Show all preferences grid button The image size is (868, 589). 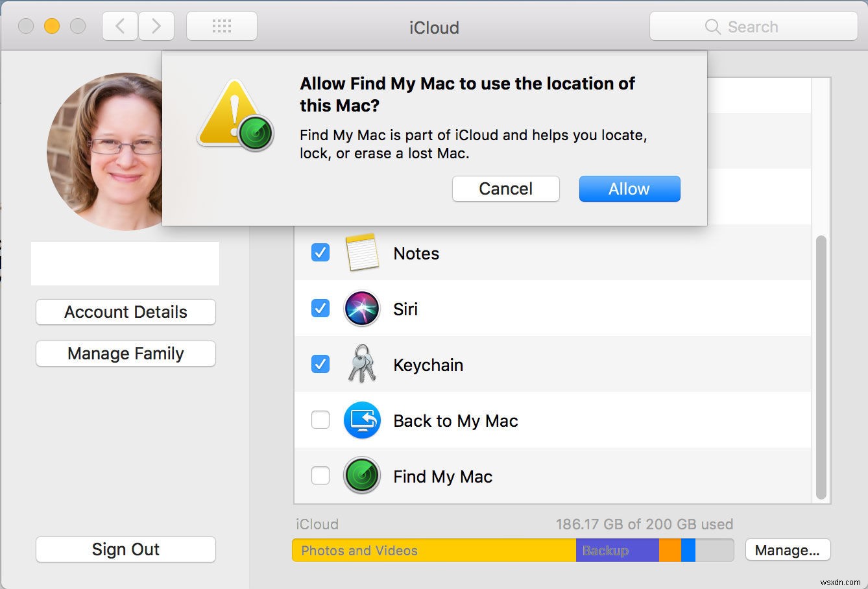[222, 27]
